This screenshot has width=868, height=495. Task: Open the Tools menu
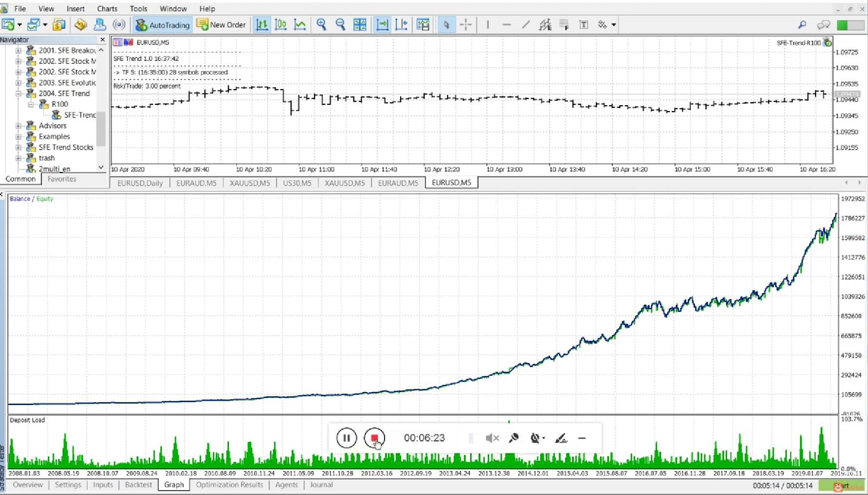138,9
